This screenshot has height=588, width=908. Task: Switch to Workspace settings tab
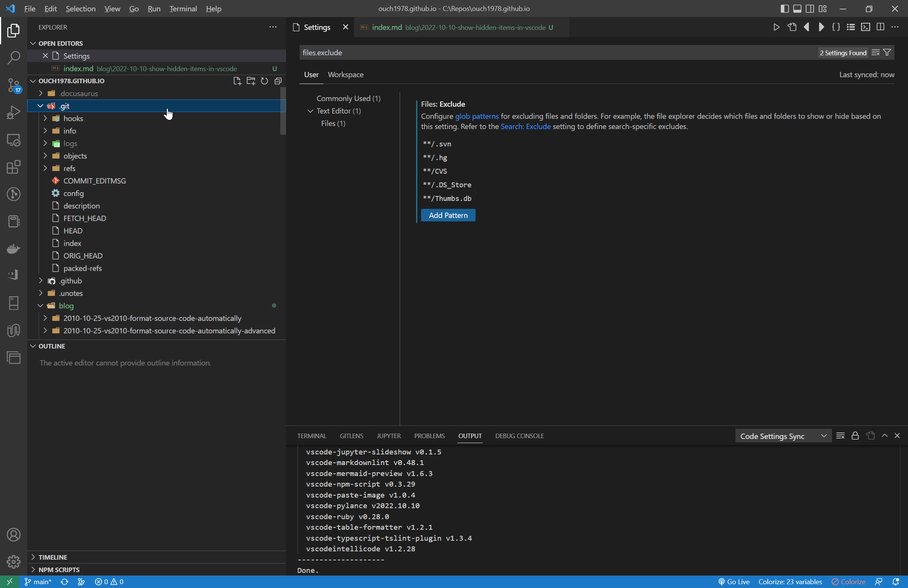(x=346, y=75)
